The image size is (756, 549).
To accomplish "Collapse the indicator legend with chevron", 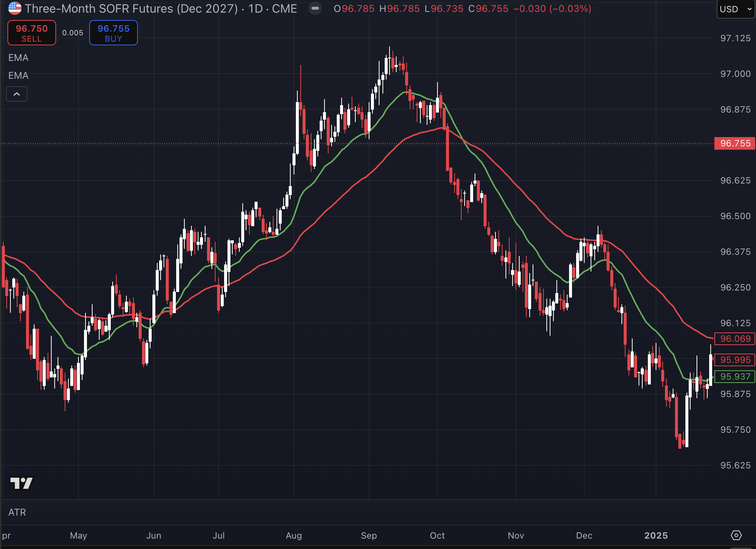I will click(x=17, y=94).
